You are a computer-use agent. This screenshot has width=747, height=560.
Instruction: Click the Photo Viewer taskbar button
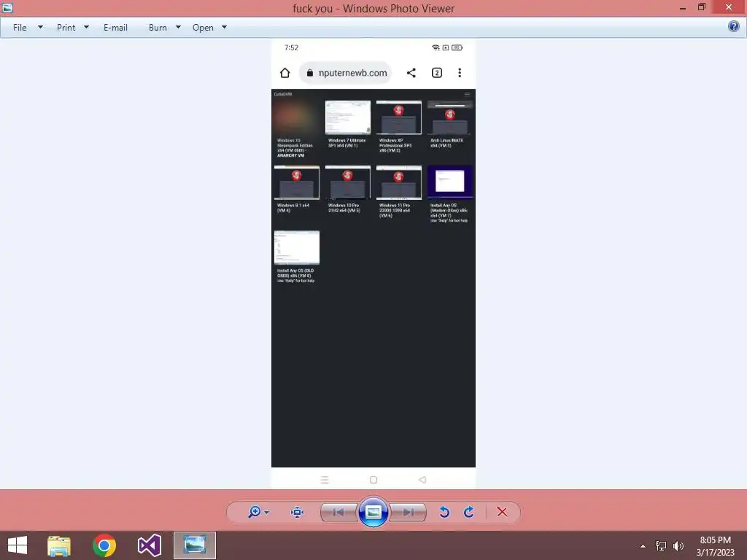[x=194, y=545]
